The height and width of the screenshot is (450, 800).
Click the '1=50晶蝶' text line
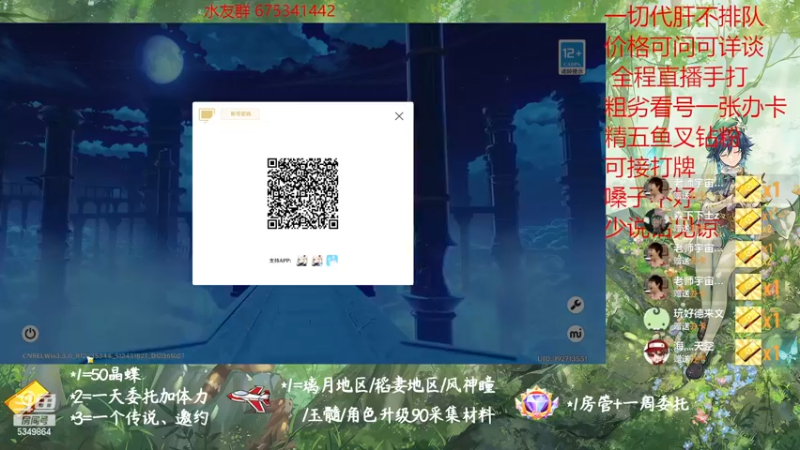coord(106,376)
